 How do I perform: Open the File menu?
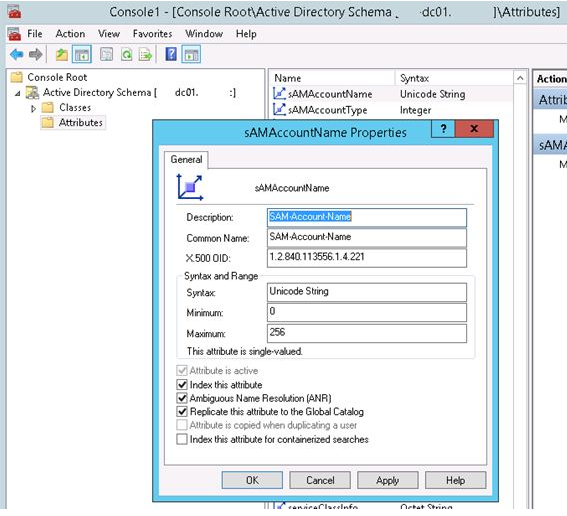tap(35, 34)
